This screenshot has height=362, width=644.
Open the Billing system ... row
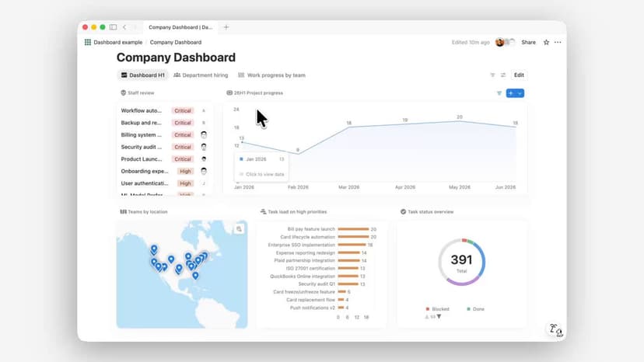tap(164, 134)
